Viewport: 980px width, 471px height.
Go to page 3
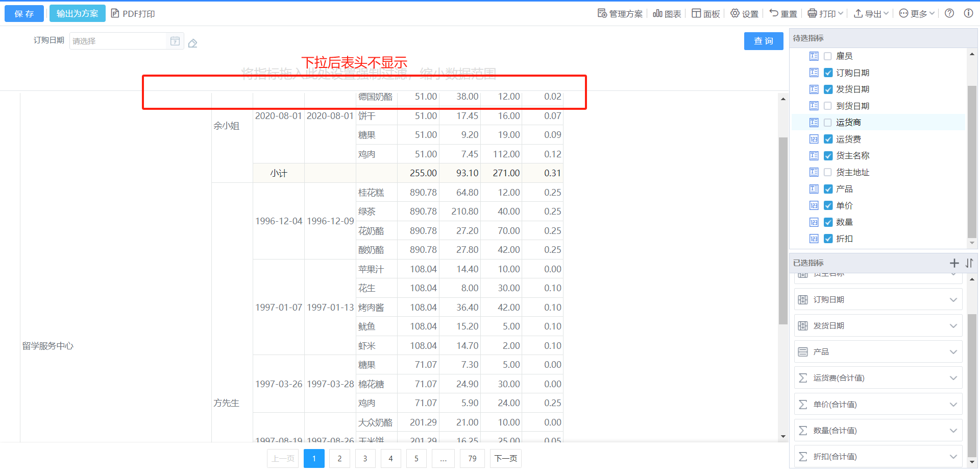365,459
